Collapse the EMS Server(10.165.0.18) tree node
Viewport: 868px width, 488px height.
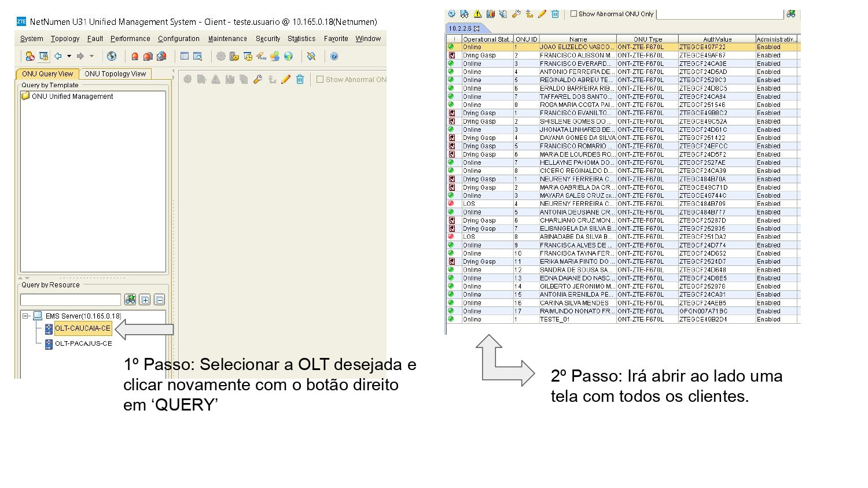pyautogui.click(x=25, y=316)
